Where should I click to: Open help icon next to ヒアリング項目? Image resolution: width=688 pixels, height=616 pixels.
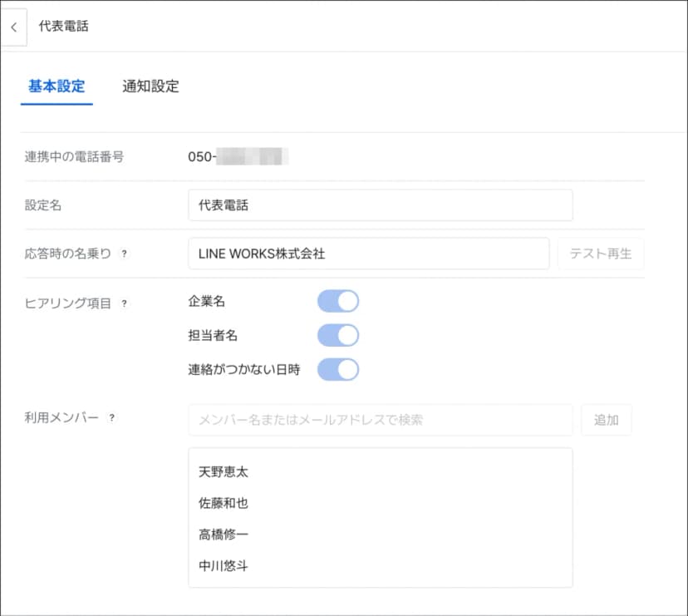click(x=124, y=303)
